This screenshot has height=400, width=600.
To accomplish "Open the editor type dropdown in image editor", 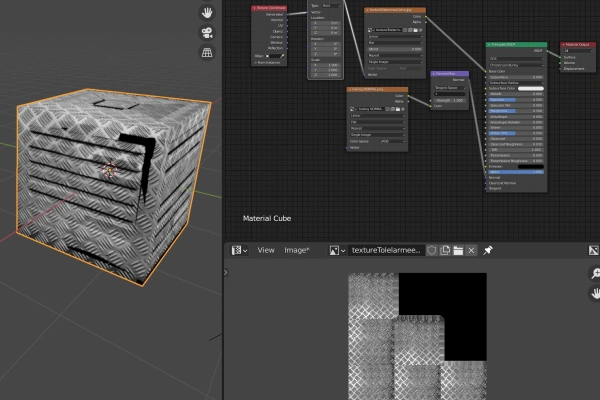I will [239, 250].
